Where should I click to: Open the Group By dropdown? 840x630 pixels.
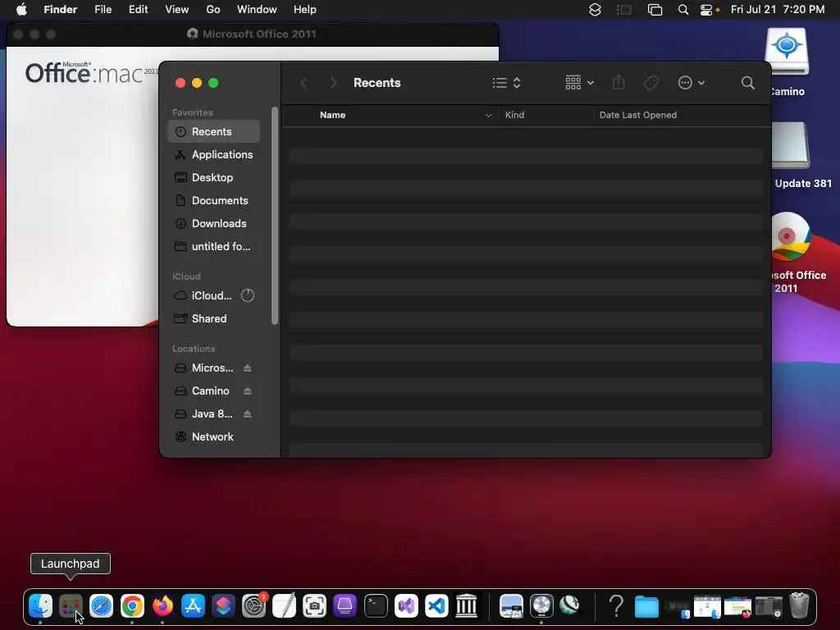pos(580,83)
